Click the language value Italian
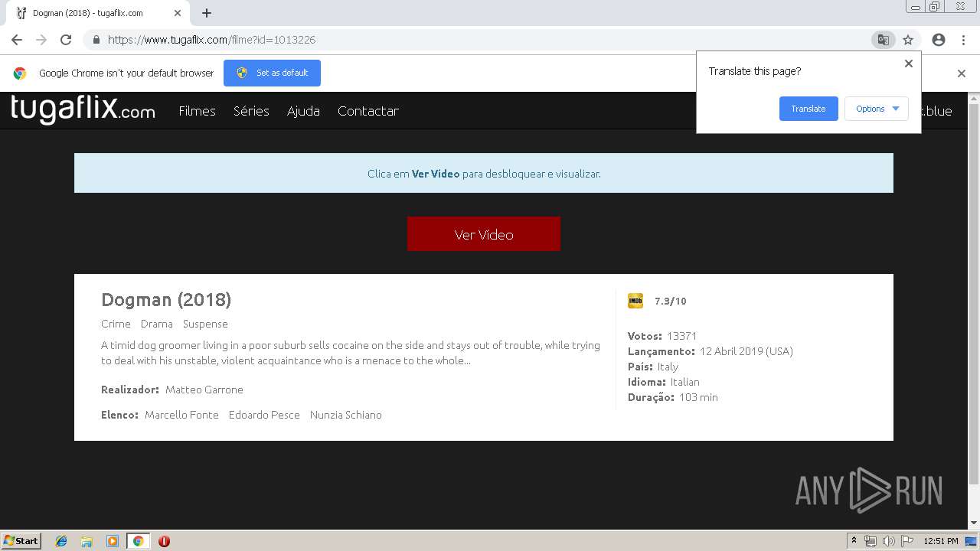Screen dimensions: 980x551 (x=685, y=382)
